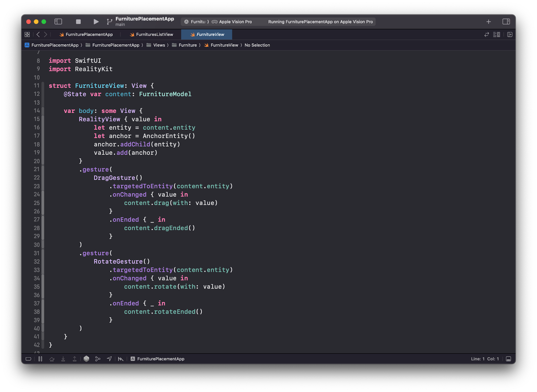Click the go back navigation arrow

pos(38,35)
